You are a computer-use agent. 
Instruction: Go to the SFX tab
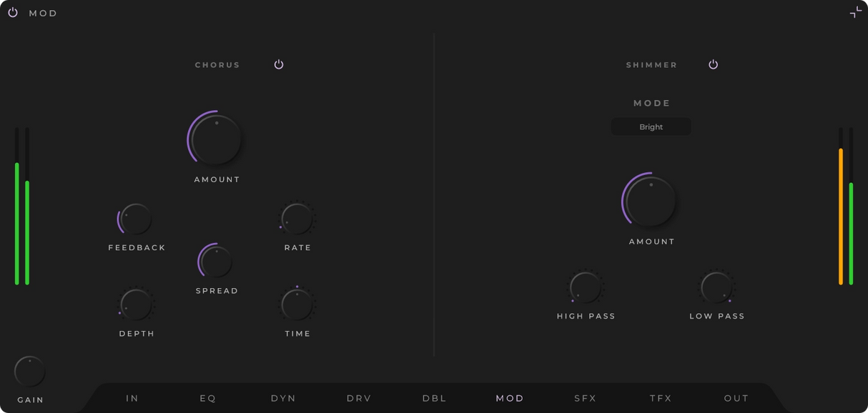(x=585, y=398)
